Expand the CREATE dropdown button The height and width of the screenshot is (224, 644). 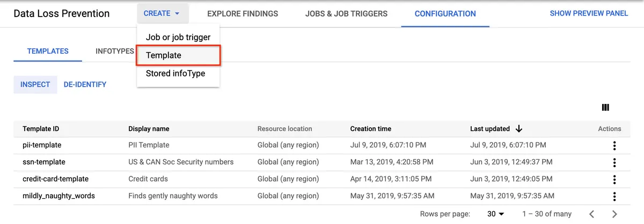point(162,13)
